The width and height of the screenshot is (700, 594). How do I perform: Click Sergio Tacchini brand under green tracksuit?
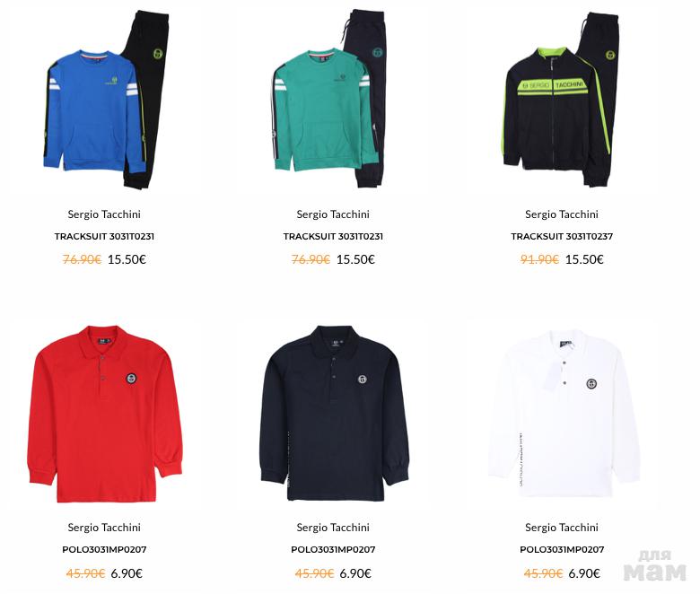pos(333,214)
